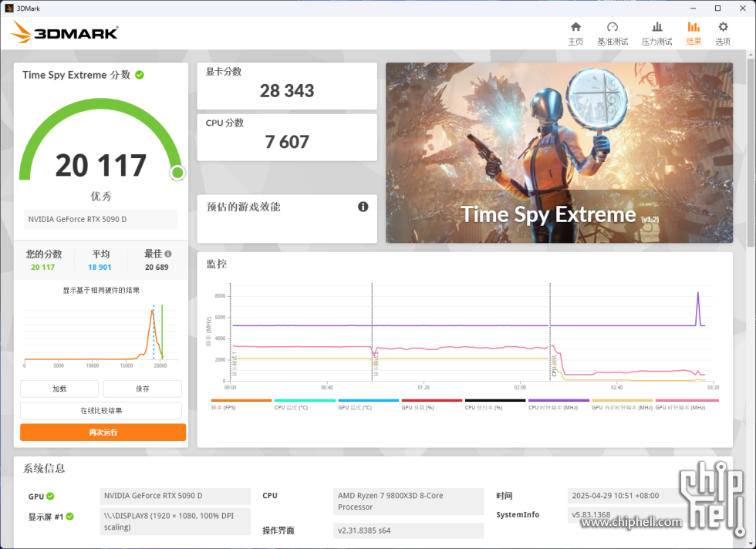This screenshot has height=549, width=756.
Task: Click the green 您的分数 value 20 117
Action: pyautogui.click(x=43, y=267)
